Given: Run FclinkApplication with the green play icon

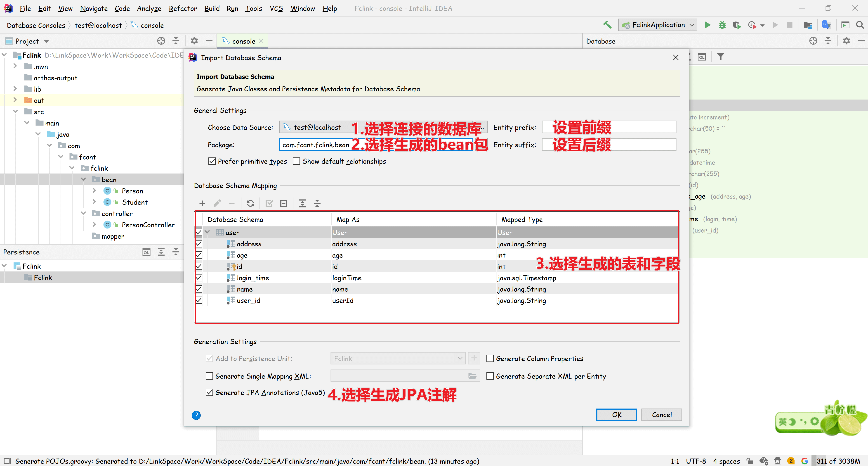Looking at the screenshot, I should (x=708, y=25).
